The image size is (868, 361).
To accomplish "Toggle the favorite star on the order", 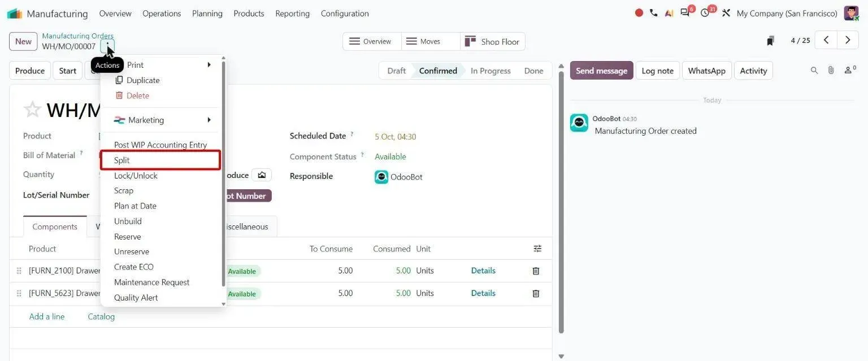I will click(32, 110).
